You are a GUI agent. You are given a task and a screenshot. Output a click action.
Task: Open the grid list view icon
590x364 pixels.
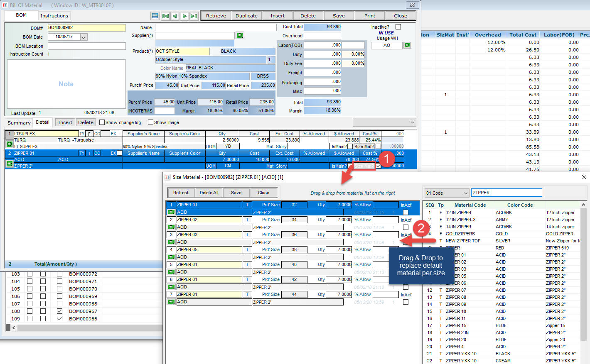tap(155, 16)
